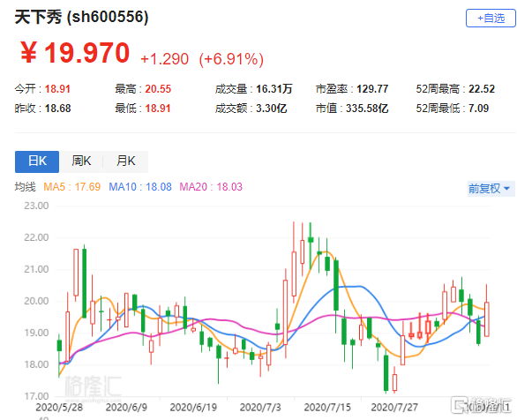The image size is (517, 420).
Task: Click the 22.00 price axis label
Action: point(36,237)
